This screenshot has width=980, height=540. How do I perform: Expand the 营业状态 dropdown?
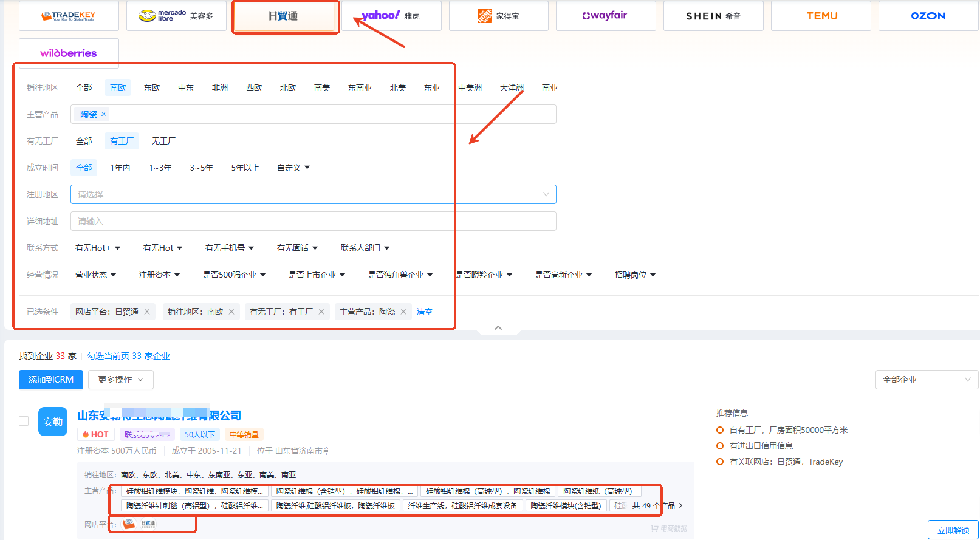click(x=95, y=275)
